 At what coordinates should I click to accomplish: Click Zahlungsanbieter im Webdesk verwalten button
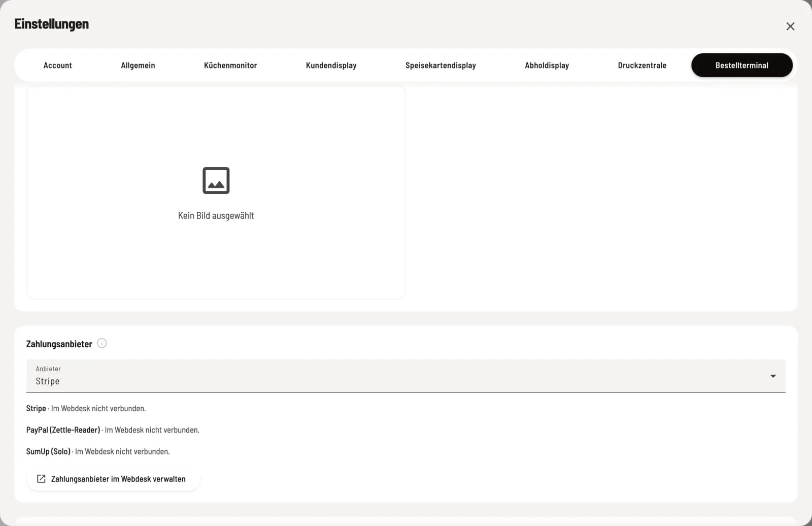click(113, 479)
